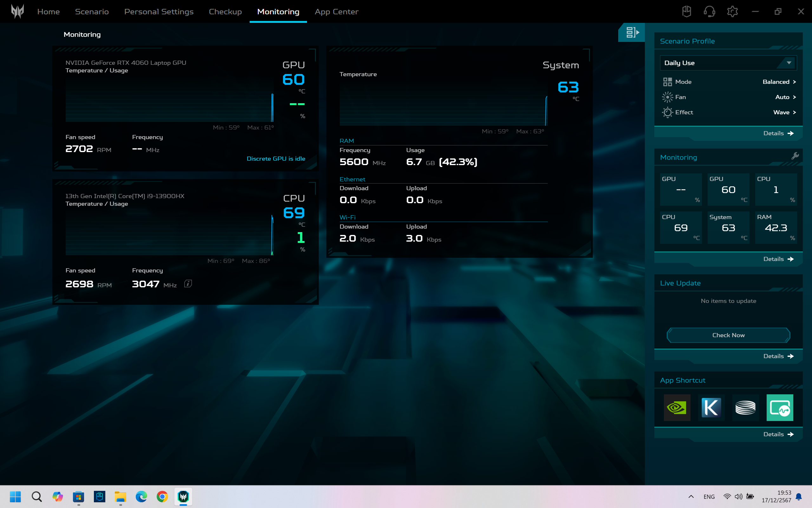
Task: Click the RAM frequency '5600' value
Action: pos(354,162)
